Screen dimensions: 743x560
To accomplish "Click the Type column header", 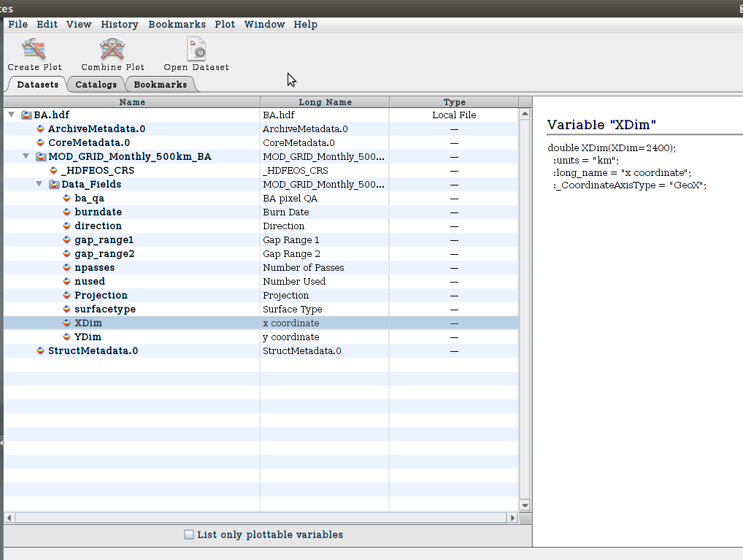I will (454, 102).
